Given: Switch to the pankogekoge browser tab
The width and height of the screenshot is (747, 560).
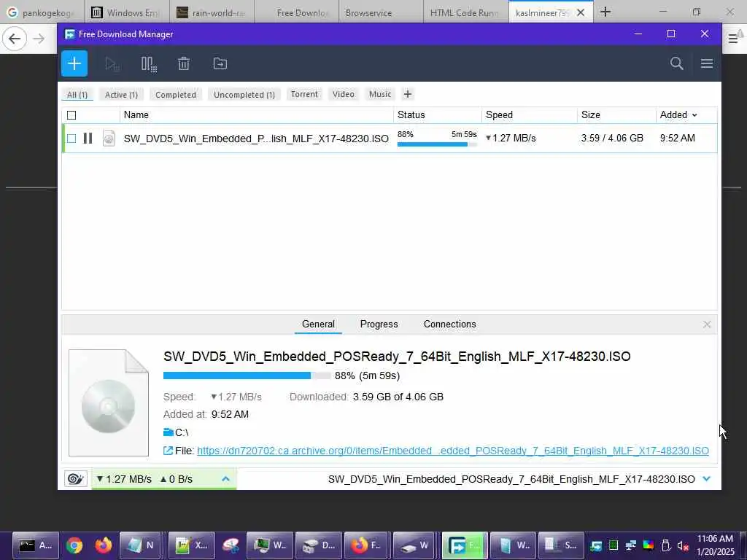Looking at the screenshot, I should tap(42, 12).
